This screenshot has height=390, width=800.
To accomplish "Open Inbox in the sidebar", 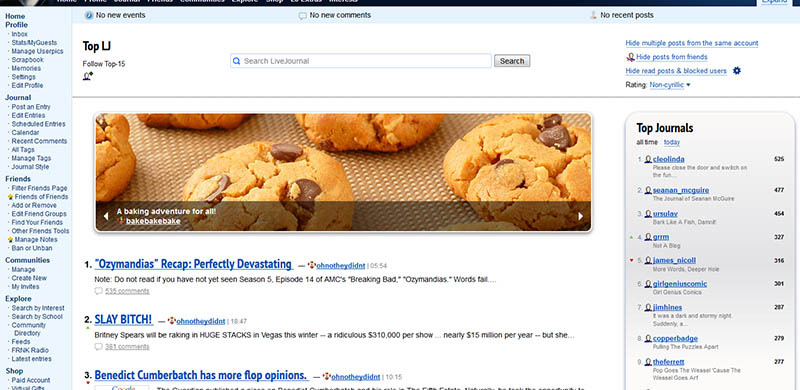I will coord(19,34).
